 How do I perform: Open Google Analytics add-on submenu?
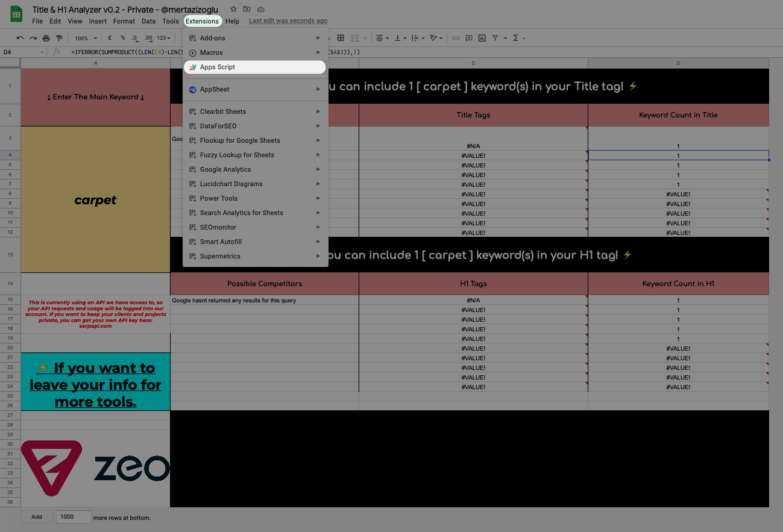pos(256,169)
